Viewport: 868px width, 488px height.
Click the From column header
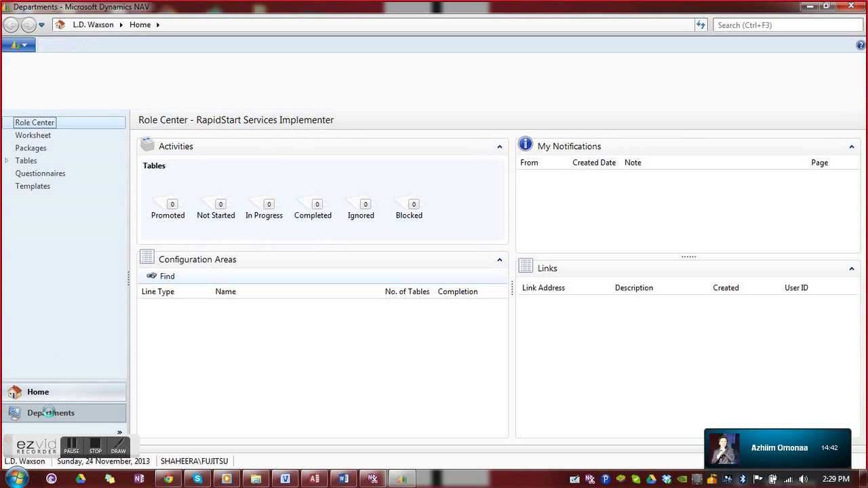tap(529, 163)
